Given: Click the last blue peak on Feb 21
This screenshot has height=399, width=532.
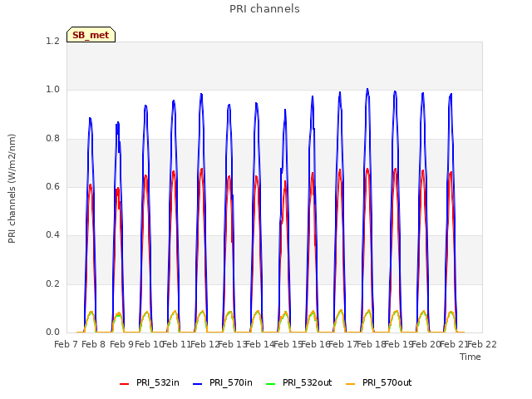Looking at the screenshot, I should pyautogui.click(x=451, y=94).
